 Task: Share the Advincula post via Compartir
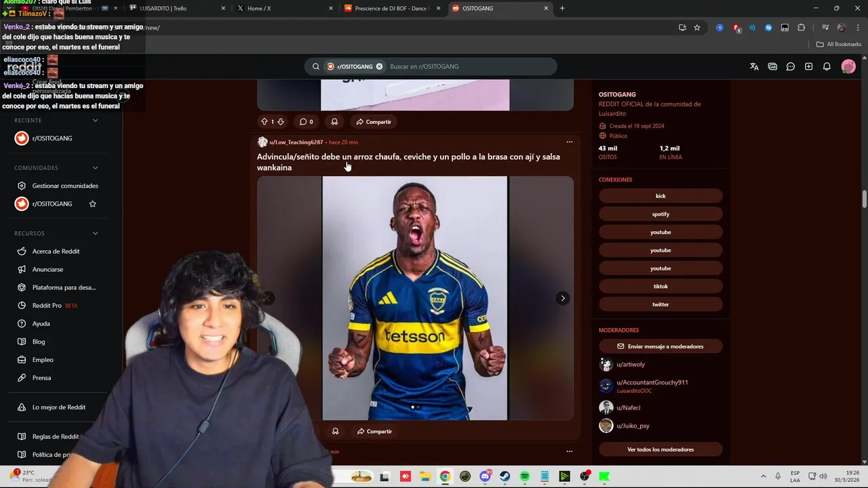(374, 431)
